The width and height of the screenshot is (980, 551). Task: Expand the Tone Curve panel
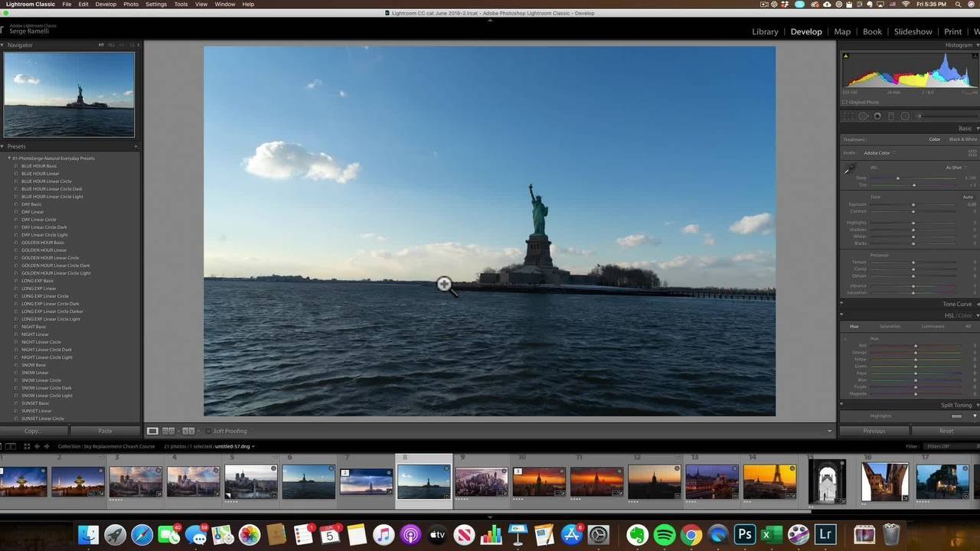[x=977, y=304]
